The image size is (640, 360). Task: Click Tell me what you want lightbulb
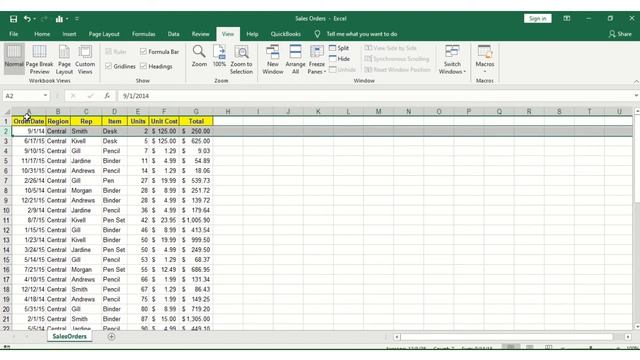point(317,34)
